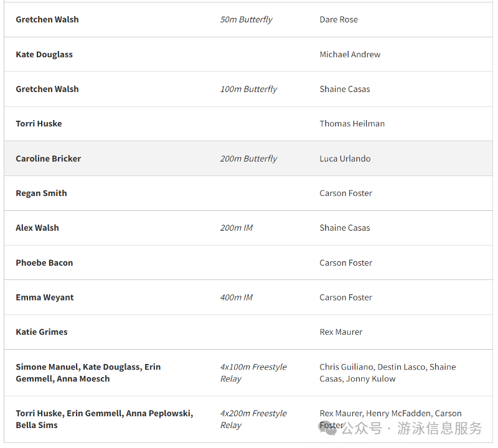Select Katie Grimes name cell

[x=42, y=332]
